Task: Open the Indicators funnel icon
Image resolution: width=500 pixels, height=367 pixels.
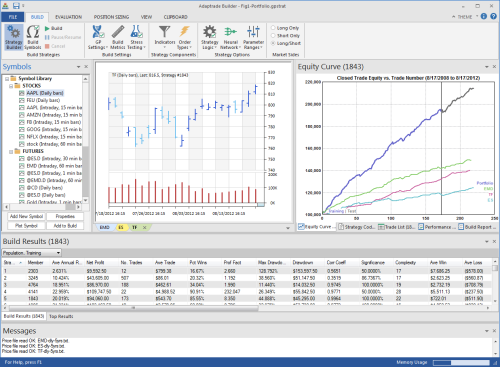Action: click(x=164, y=37)
